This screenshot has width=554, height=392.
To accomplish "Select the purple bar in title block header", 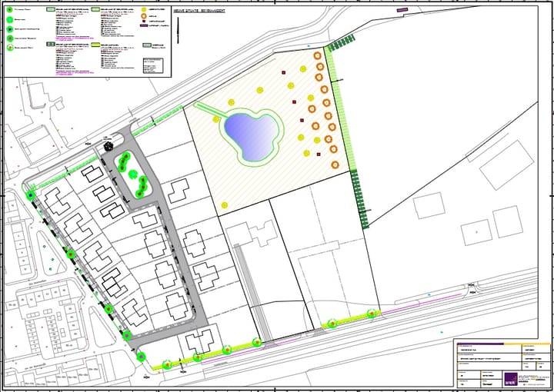I will point(479,343).
